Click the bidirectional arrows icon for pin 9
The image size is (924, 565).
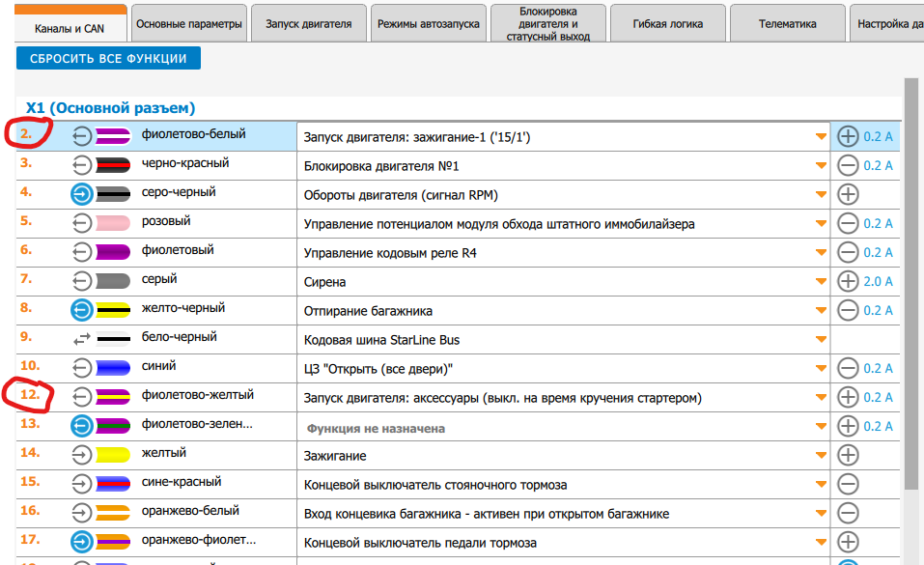coord(82,339)
